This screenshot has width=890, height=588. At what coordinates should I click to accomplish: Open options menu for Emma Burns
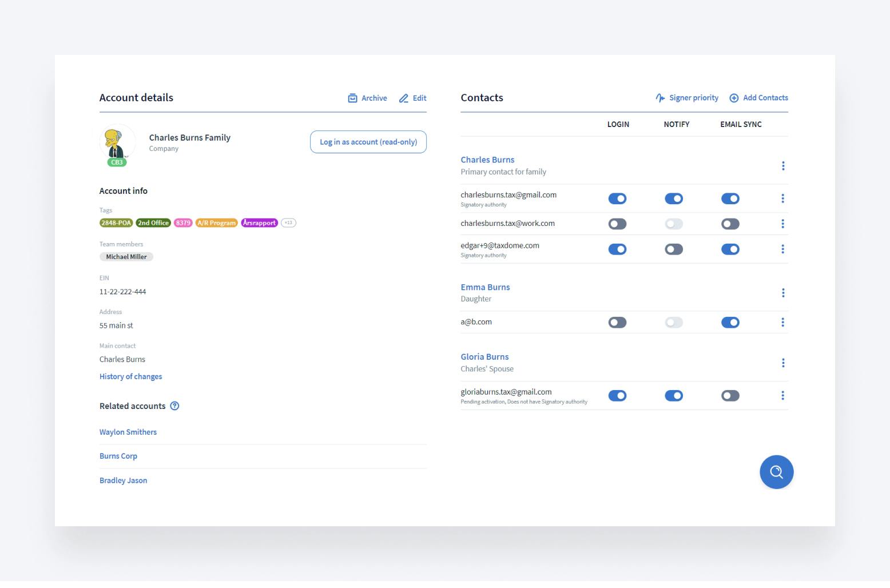pyautogui.click(x=783, y=293)
